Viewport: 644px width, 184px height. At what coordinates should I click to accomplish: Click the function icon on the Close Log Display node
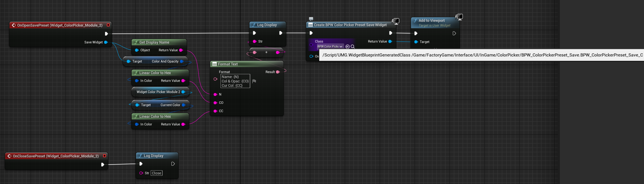click(x=140, y=156)
